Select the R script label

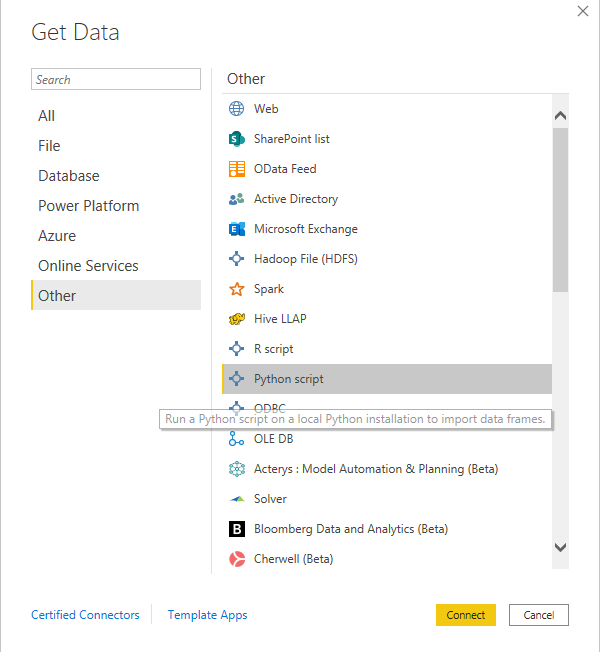(274, 349)
